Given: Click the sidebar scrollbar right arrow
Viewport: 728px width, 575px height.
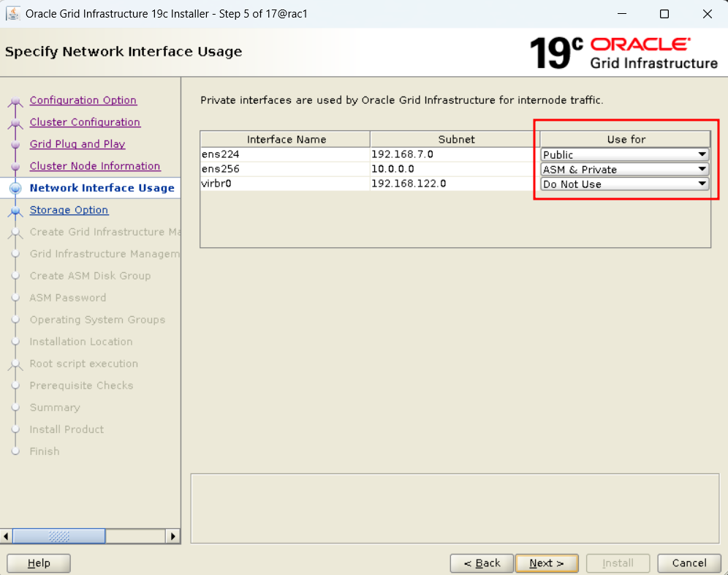Looking at the screenshot, I should tap(172, 536).
